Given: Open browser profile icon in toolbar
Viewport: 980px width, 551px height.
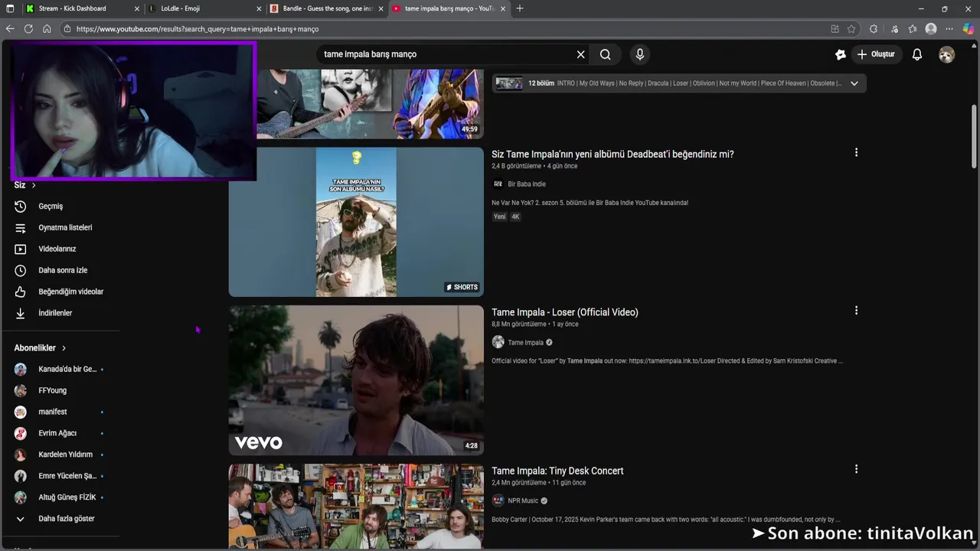Looking at the screenshot, I should (931, 29).
